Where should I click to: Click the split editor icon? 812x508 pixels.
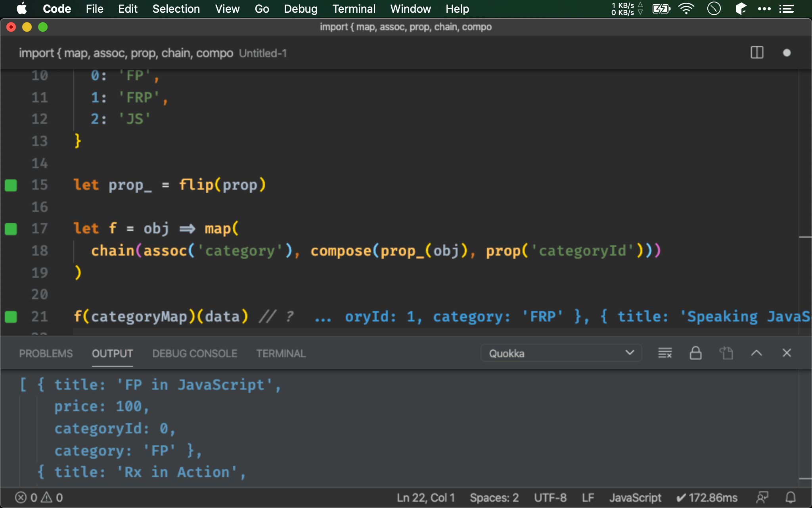(757, 53)
